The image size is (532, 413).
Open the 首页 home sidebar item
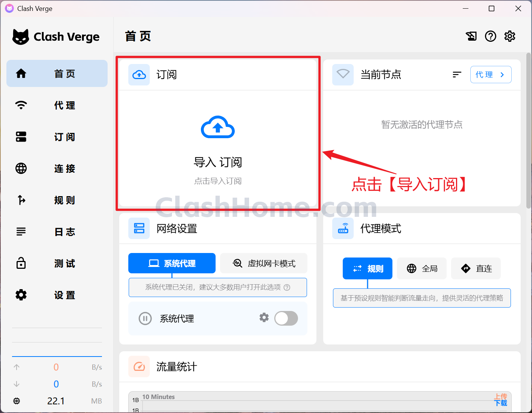click(57, 73)
